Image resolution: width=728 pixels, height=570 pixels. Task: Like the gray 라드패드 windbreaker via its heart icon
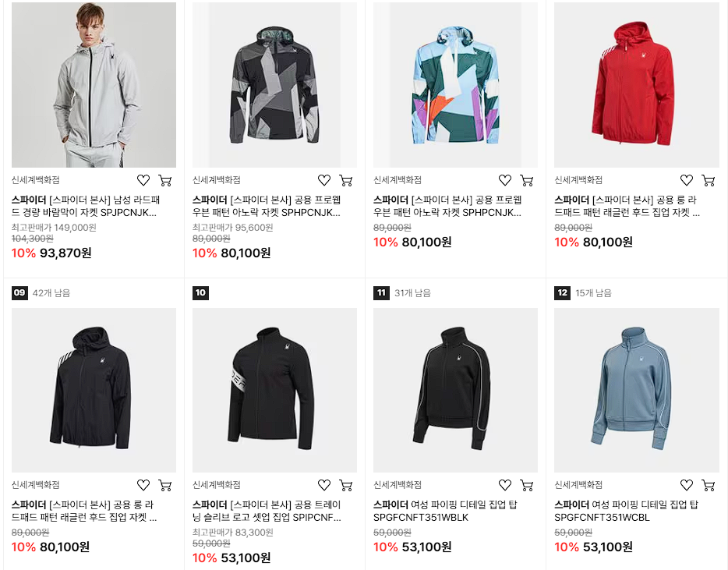pyautogui.click(x=143, y=180)
